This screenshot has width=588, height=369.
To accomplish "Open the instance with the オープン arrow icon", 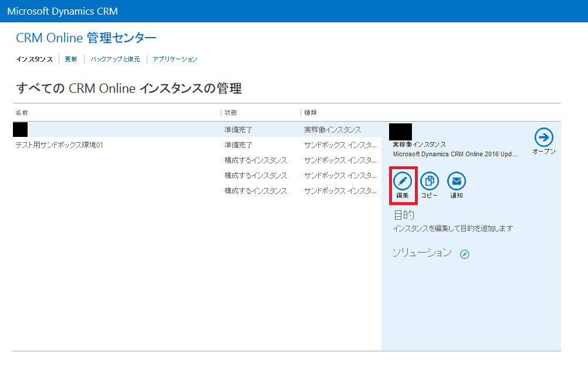I will click(544, 137).
